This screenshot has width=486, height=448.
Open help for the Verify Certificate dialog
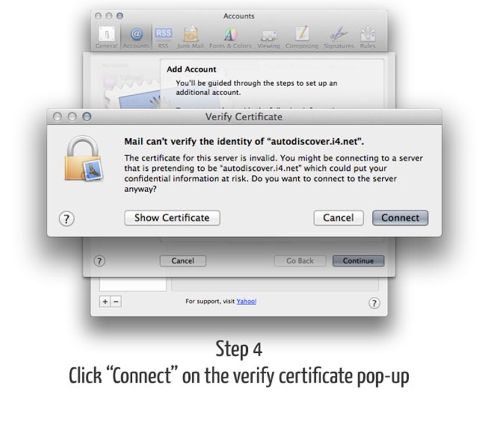67,219
